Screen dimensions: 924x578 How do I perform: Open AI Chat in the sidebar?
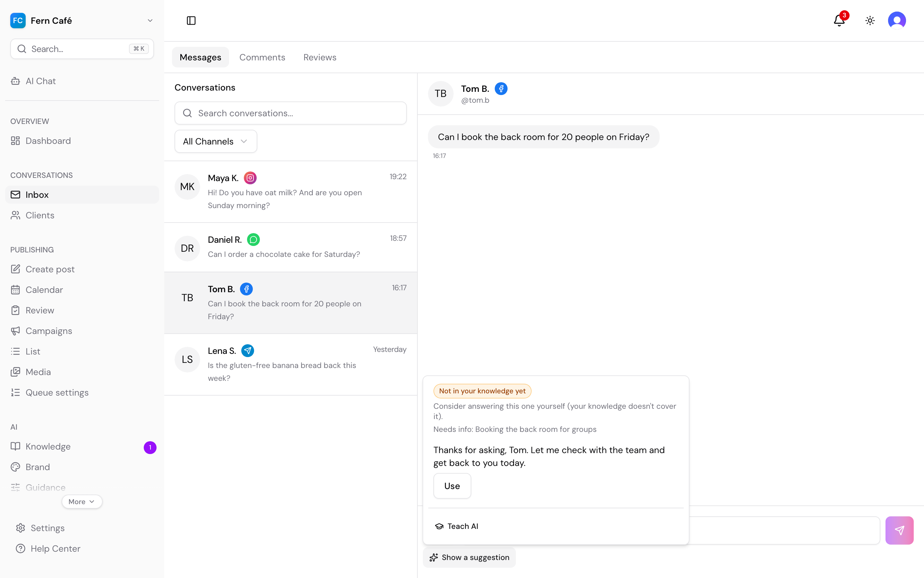pos(82,81)
